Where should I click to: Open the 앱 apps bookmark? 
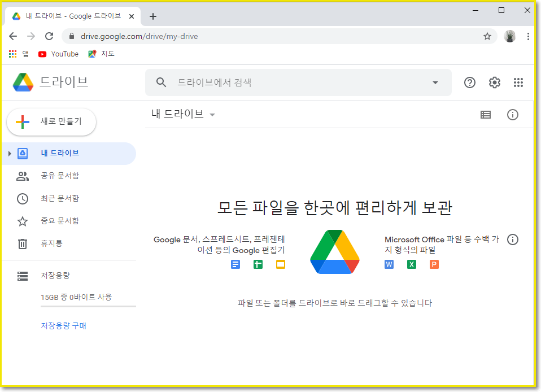pos(18,54)
